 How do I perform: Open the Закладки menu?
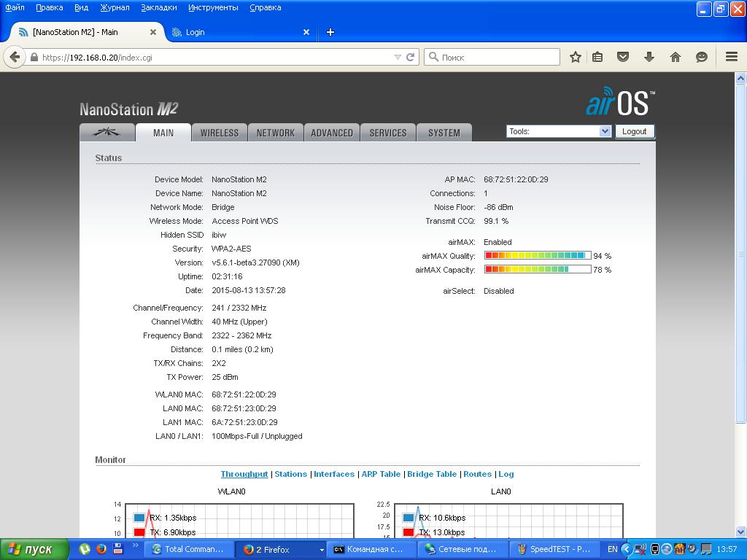point(158,7)
